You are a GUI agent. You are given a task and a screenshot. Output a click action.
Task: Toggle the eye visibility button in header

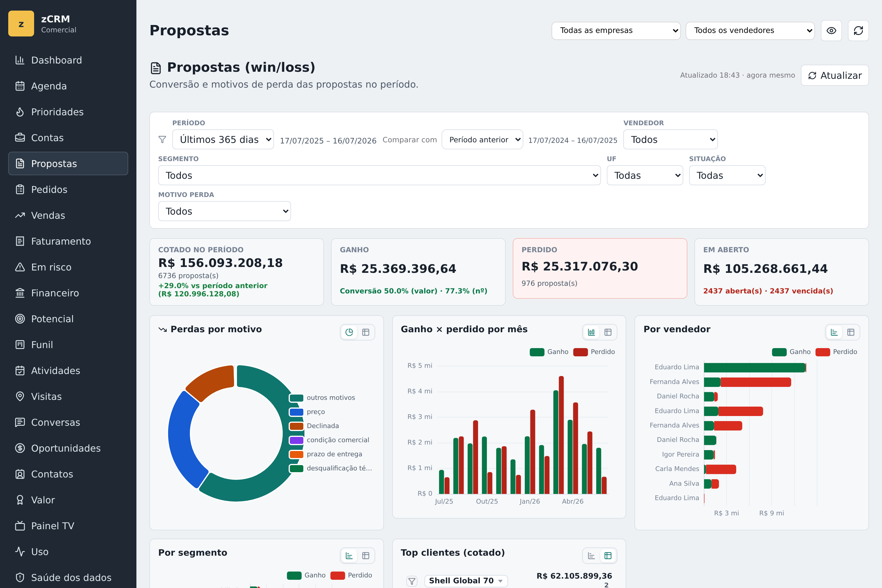(x=831, y=30)
